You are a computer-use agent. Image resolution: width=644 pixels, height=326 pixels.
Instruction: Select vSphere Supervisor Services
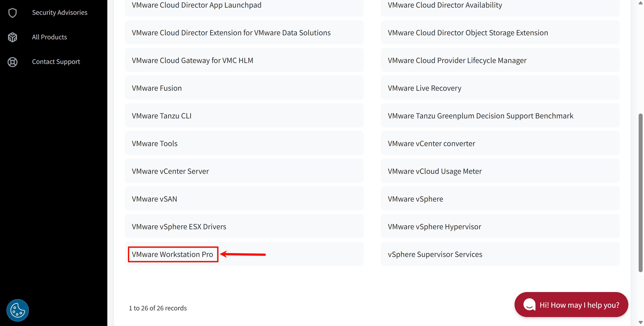pos(435,254)
